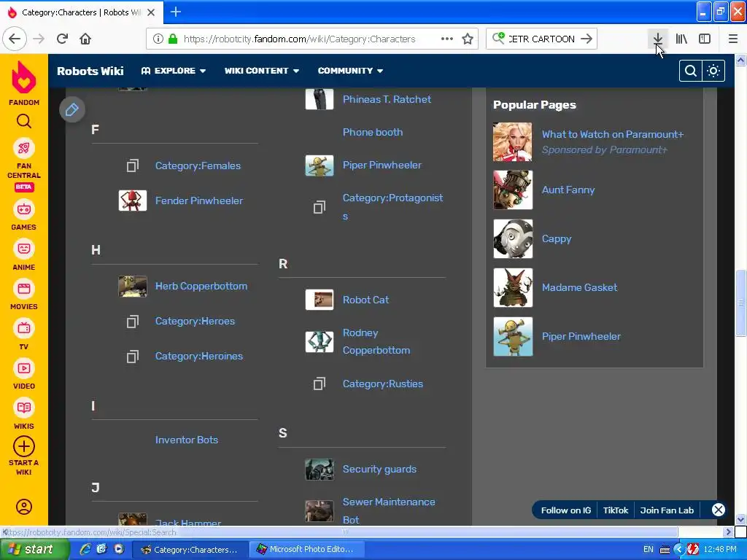Open the Sewer Maintenance Bot link
Image resolution: width=747 pixels, height=560 pixels.
coord(389,510)
